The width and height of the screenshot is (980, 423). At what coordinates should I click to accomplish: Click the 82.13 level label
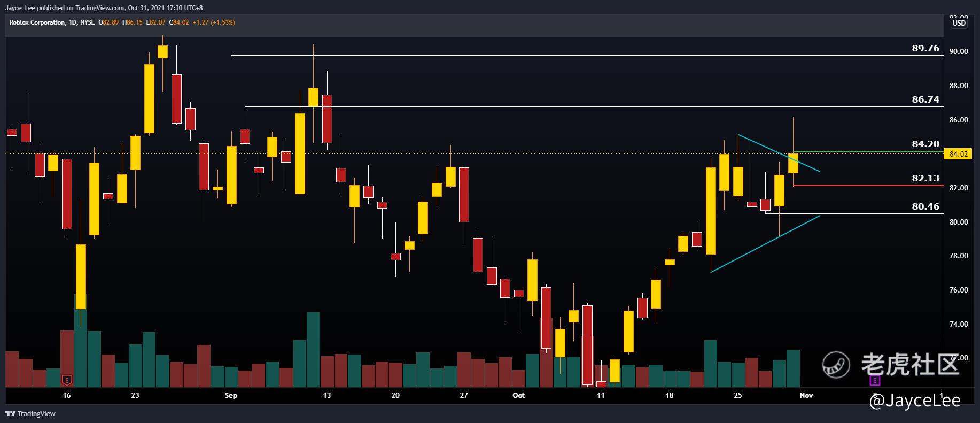click(x=925, y=178)
